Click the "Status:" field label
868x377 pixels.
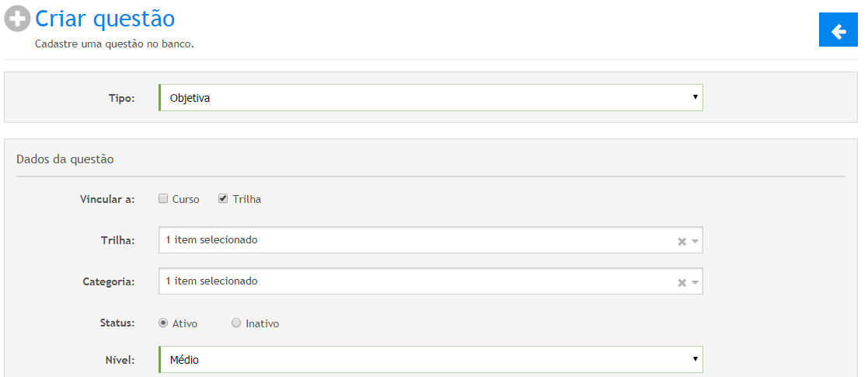[118, 323]
